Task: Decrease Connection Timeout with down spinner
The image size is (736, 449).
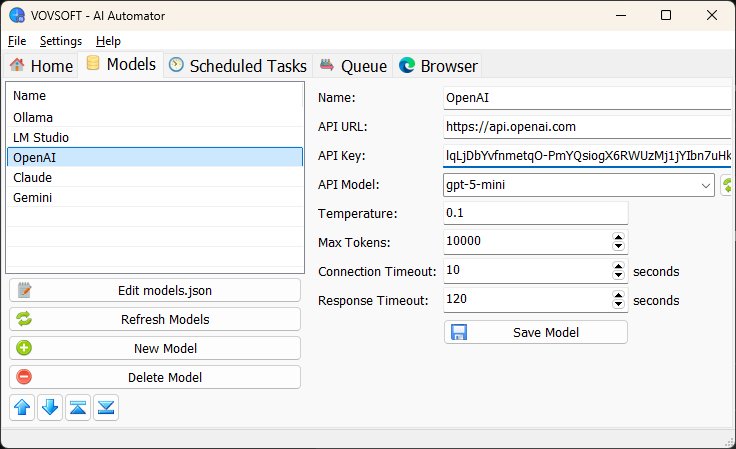Action: coord(618,275)
